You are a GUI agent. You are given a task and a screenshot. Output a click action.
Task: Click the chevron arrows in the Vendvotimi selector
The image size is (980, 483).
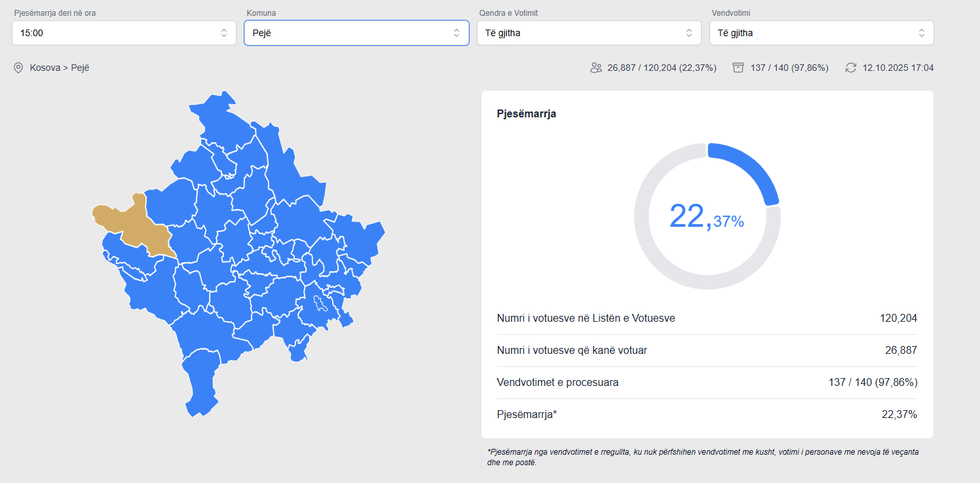click(921, 33)
